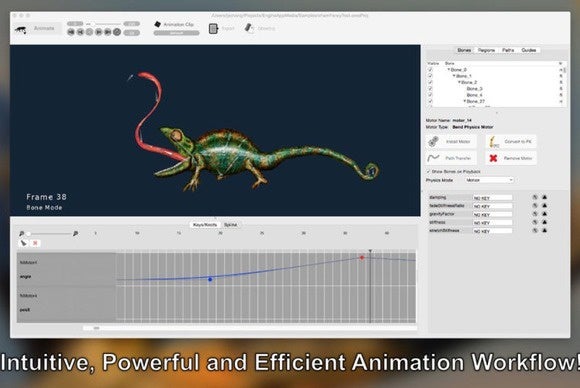The image size is (580, 388).
Task: Switch to the Regions tab
Action: click(486, 50)
